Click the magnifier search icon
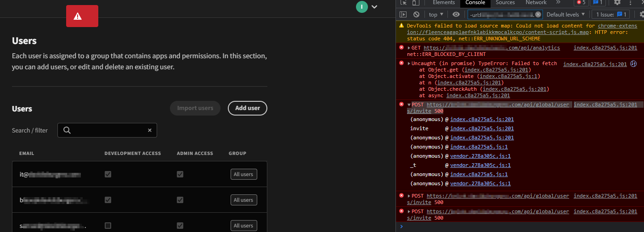 point(67,130)
